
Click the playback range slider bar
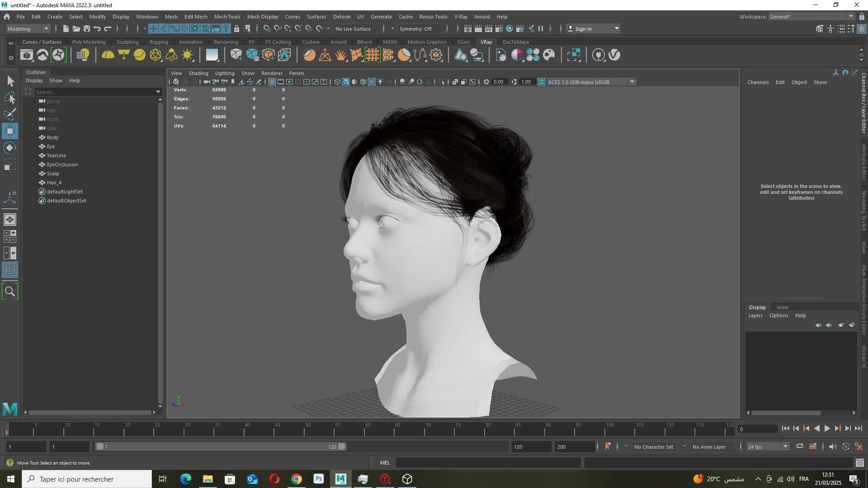click(221, 447)
